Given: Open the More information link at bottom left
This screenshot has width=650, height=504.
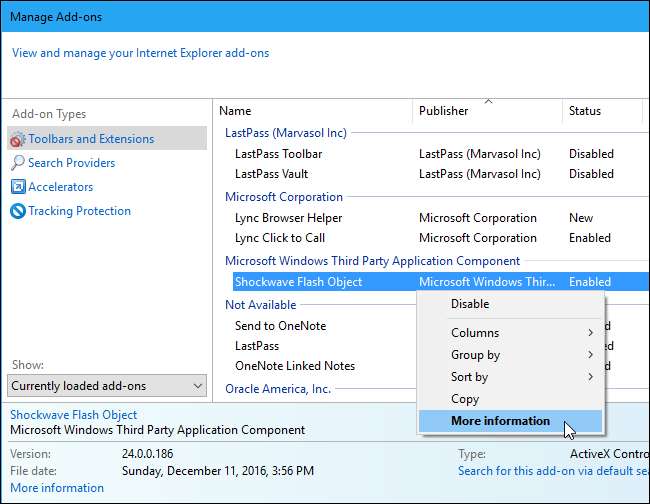Looking at the screenshot, I should (57, 488).
